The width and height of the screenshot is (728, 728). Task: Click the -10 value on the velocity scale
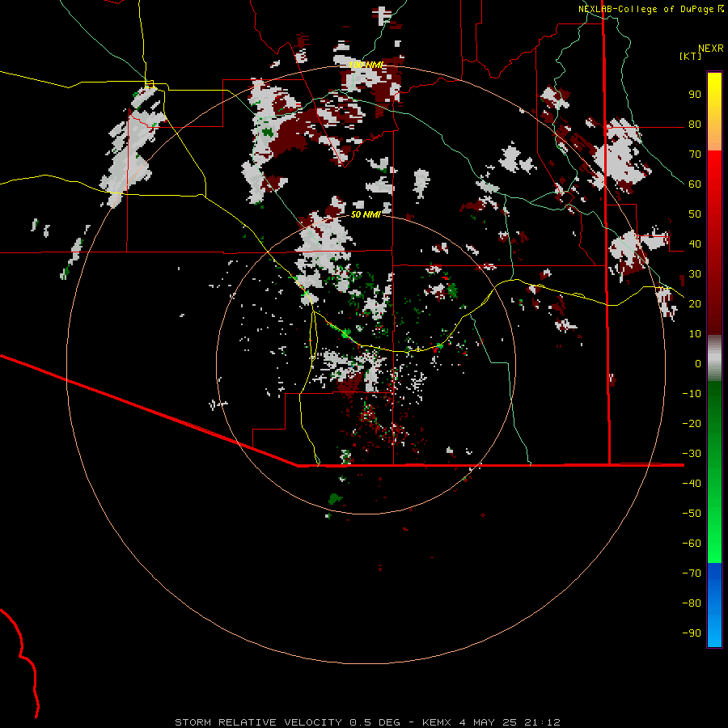692,394
